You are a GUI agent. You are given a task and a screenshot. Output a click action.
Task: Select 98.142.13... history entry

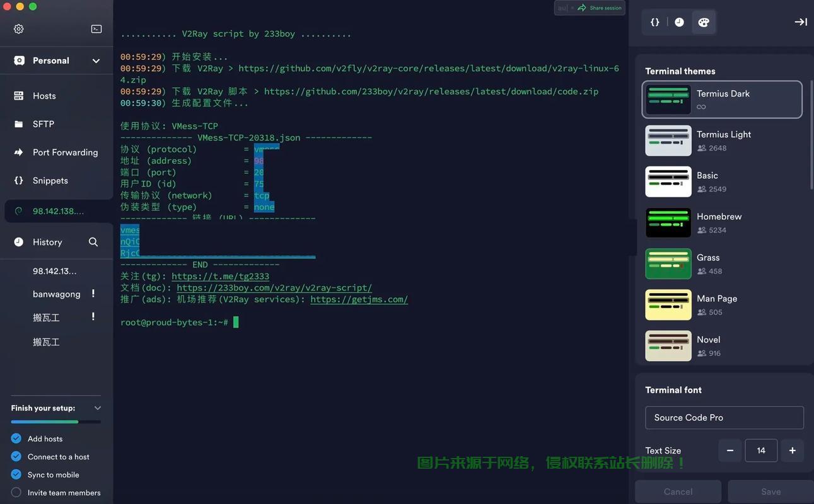pyautogui.click(x=55, y=272)
